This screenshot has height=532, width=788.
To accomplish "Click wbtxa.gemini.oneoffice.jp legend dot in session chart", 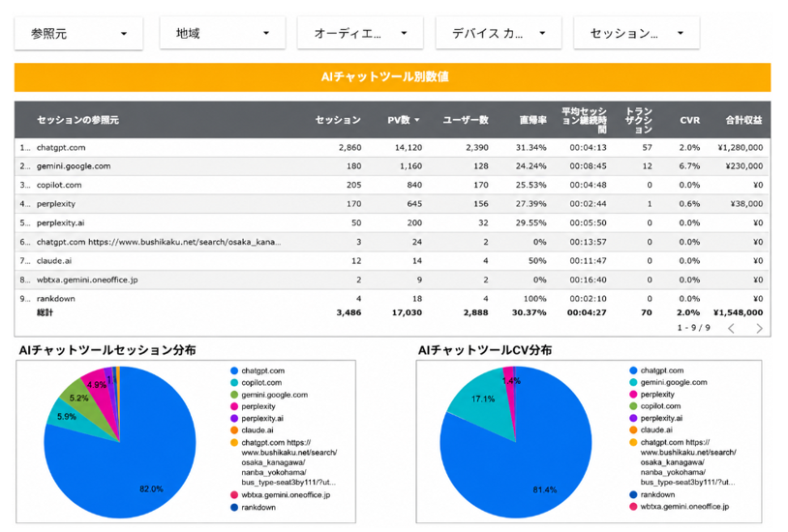I will (x=233, y=495).
